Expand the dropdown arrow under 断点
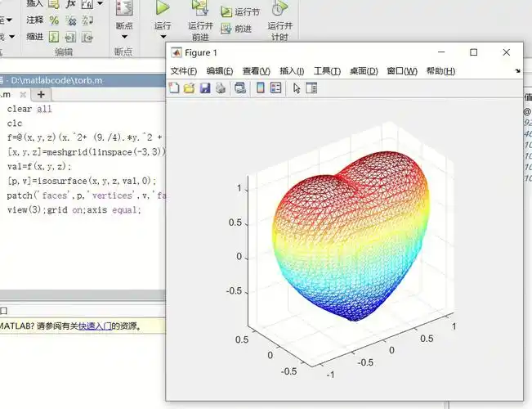 (x=124, y=37)
